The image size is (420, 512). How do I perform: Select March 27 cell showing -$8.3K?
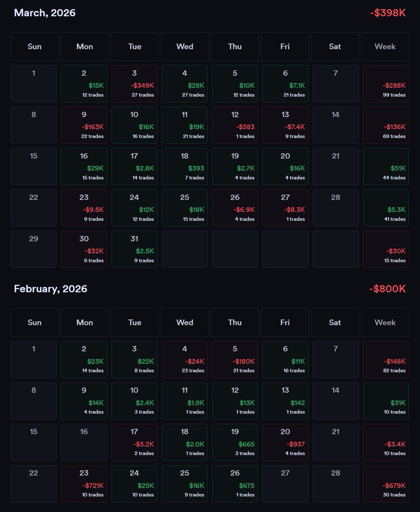coord(285,208)
